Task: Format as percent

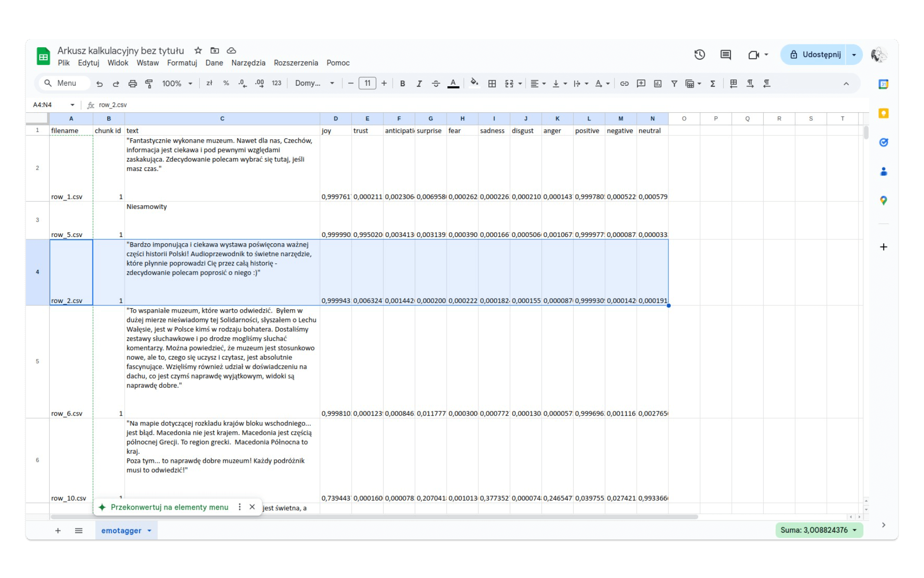Action: tap(226, 83)
